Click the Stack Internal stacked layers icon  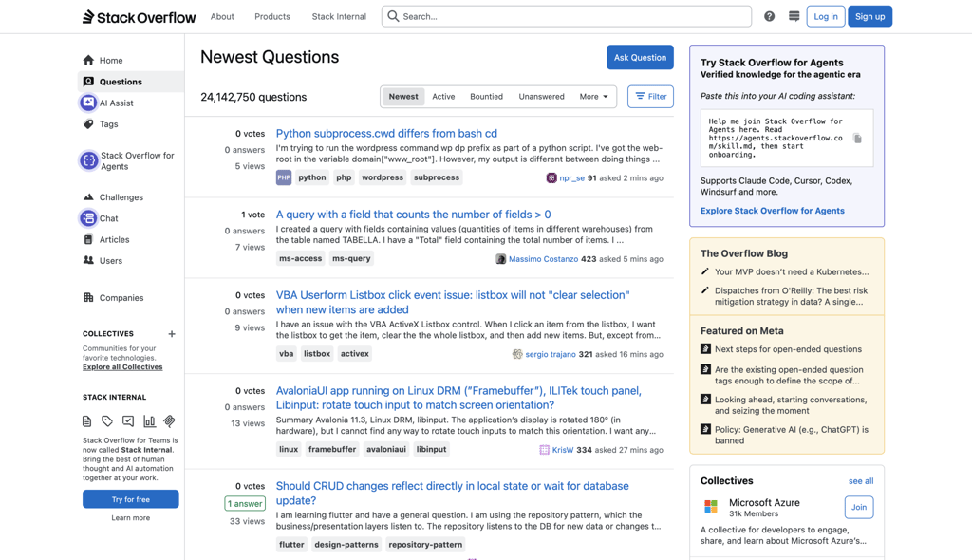[x=169, y=421]
